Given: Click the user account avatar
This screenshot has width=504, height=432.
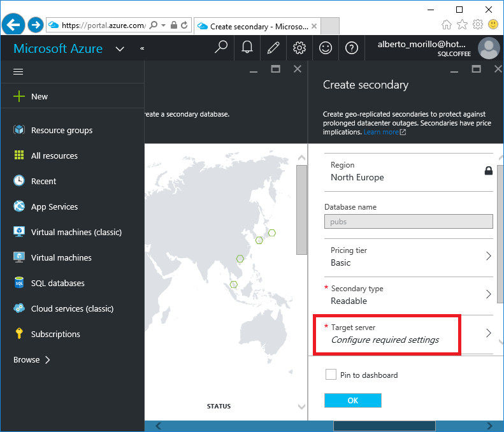Looking at the screenshot, I should point(489,48).
